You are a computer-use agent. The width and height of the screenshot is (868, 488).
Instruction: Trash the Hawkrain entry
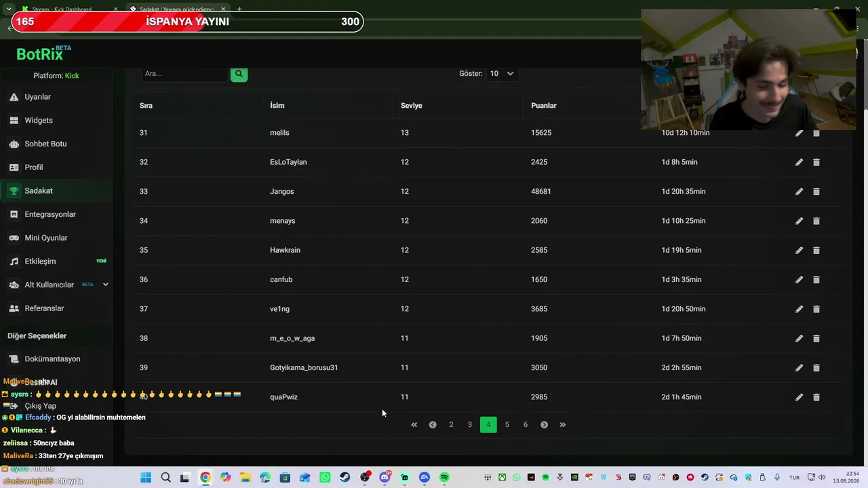(x=816, y=250)
